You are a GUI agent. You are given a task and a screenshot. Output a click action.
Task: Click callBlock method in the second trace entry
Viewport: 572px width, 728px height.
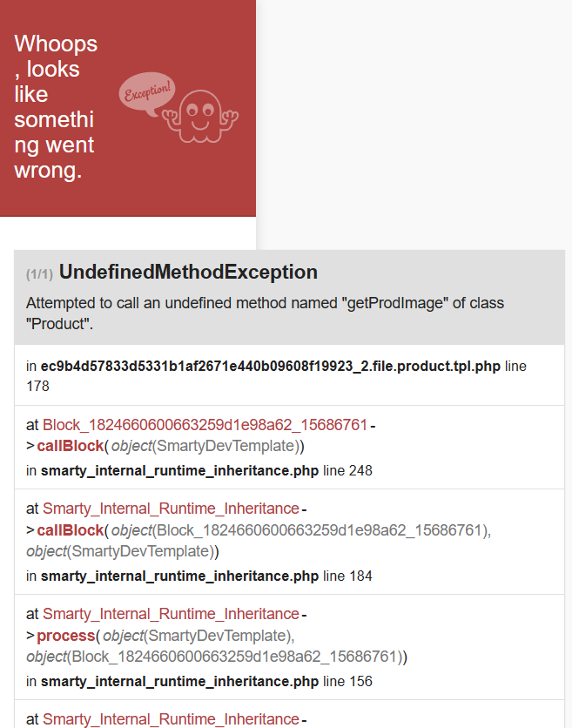[70, 529]
